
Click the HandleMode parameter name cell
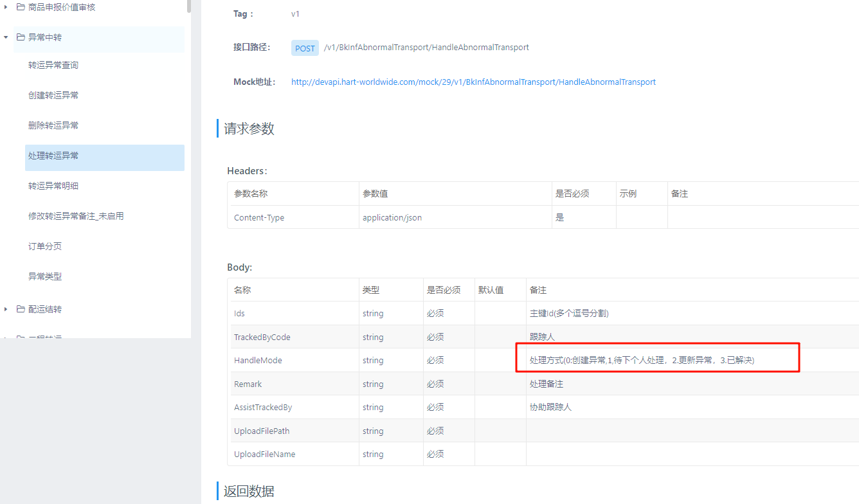tap(258, 361)
